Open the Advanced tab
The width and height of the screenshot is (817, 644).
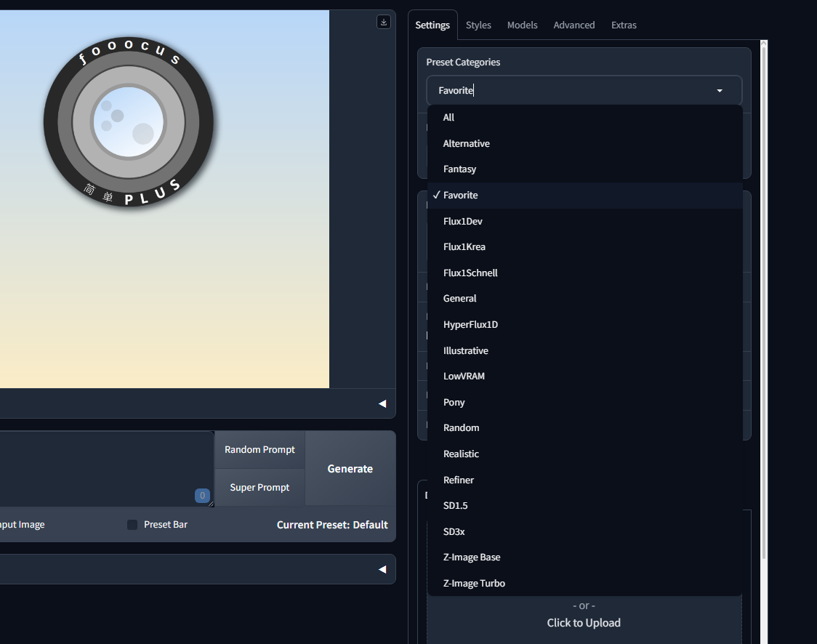pyautogui.click(x=573, y=25)
